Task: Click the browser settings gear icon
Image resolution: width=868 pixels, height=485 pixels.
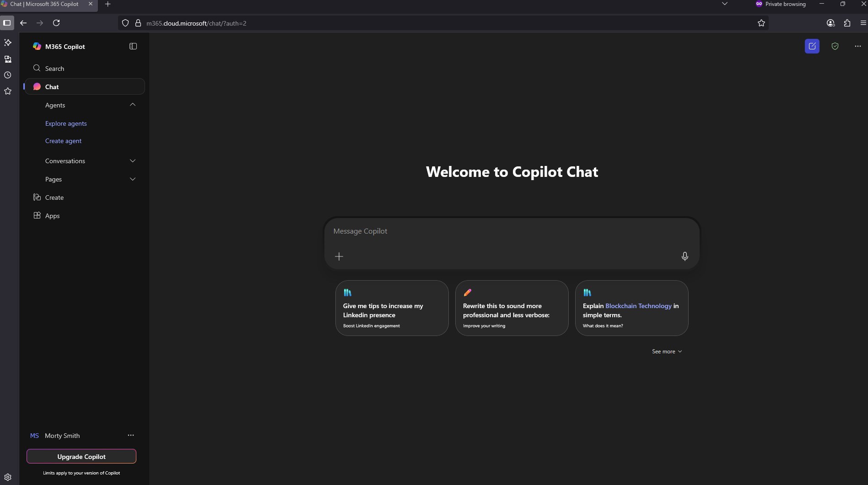Action: pyautogui.click(x=8, y=477)
